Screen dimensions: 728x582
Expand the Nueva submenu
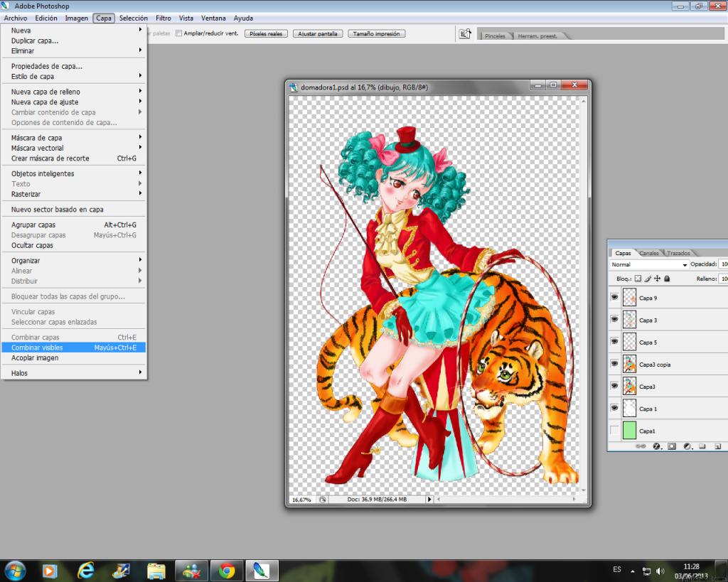pos(73,30)
